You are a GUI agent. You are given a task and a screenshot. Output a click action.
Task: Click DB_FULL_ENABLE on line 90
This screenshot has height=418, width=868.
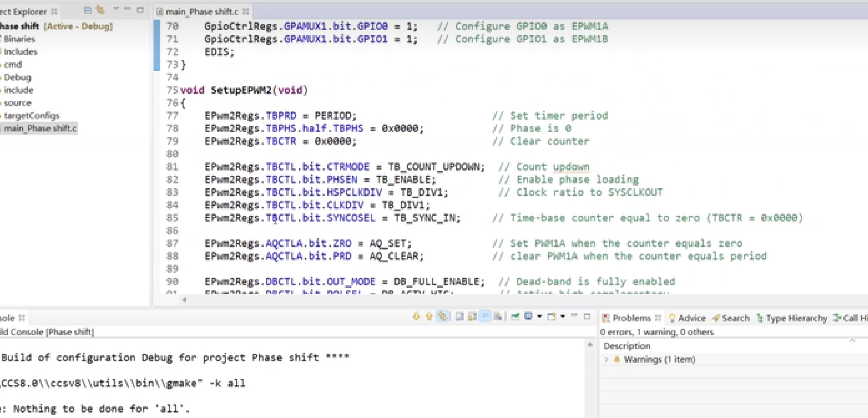point(436,282)
